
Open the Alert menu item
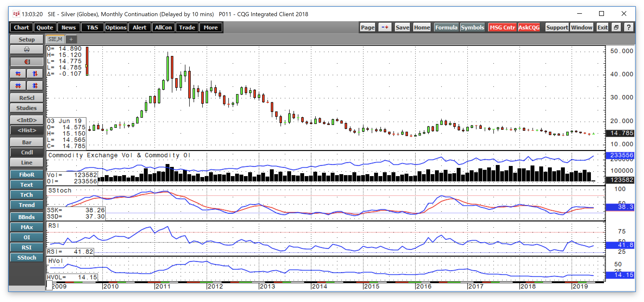coord(140,27)
